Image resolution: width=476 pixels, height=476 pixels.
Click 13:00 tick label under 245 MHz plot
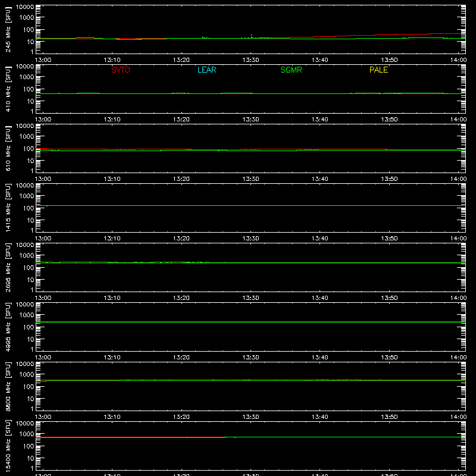43,60
